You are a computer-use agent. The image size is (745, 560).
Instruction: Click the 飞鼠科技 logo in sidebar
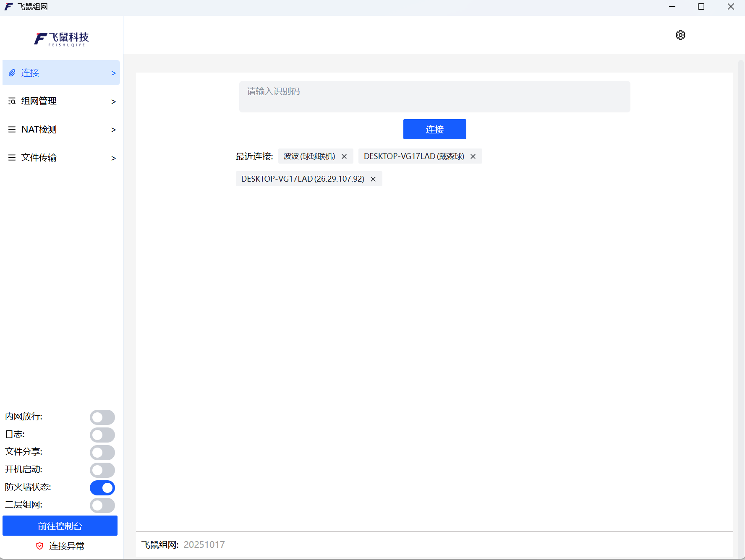click(x=61, y=39)
